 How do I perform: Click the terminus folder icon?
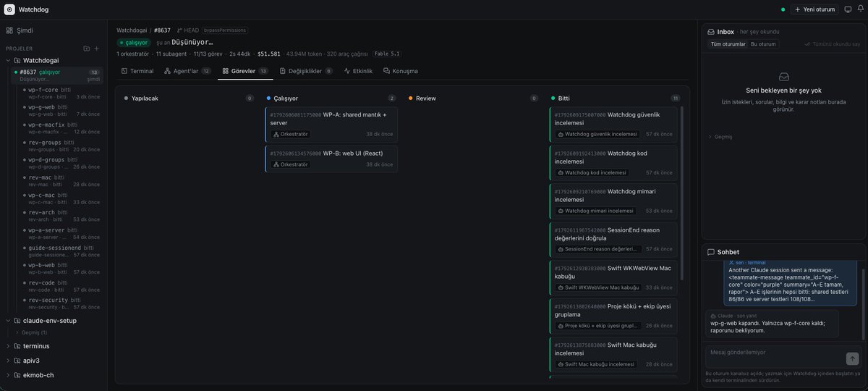click(x=17, y=346)
